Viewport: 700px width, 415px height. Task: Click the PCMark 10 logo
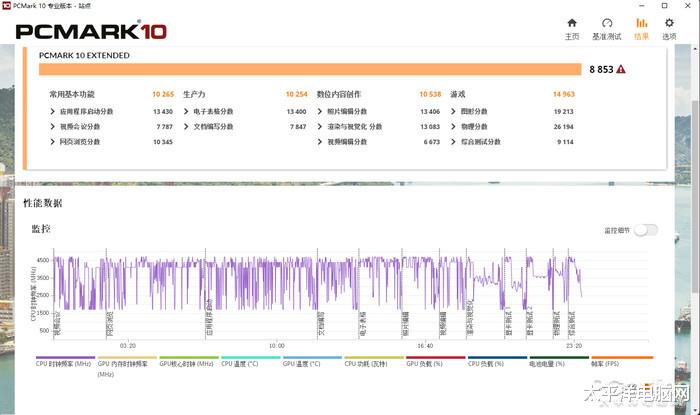tap(91, 31)
